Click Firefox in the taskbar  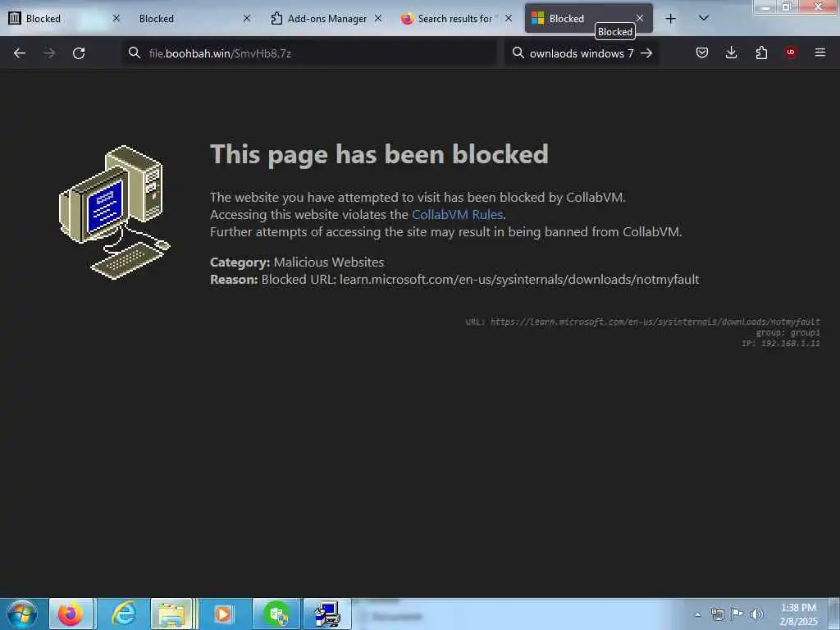(71, 614)
